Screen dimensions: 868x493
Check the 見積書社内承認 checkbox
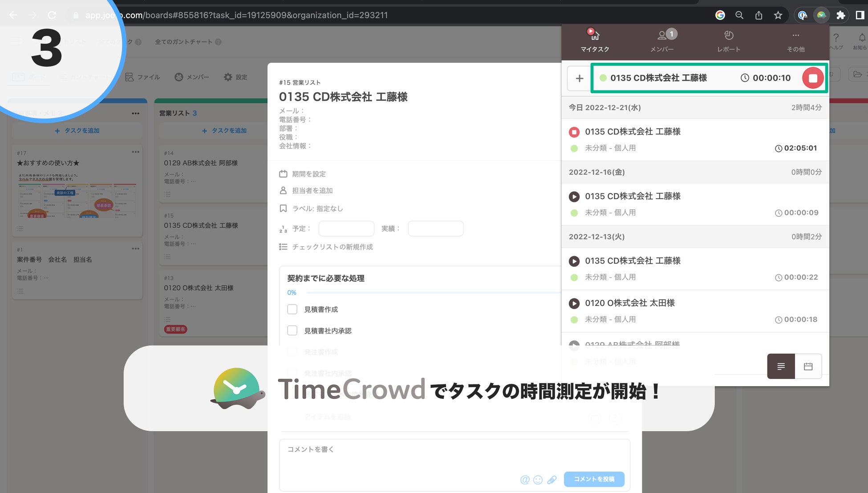[292, 330]
